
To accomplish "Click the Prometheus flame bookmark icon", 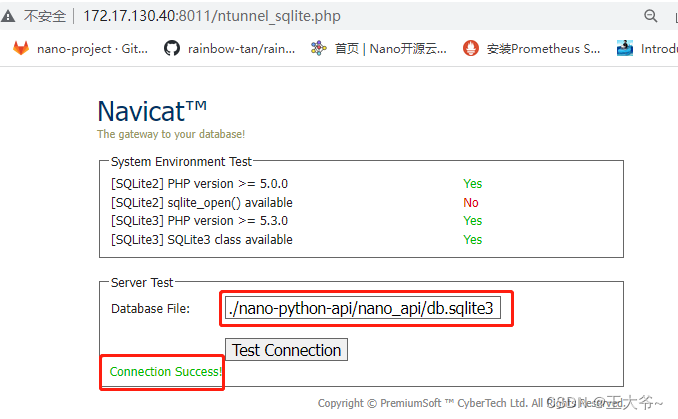I will (x=471, y=48).
